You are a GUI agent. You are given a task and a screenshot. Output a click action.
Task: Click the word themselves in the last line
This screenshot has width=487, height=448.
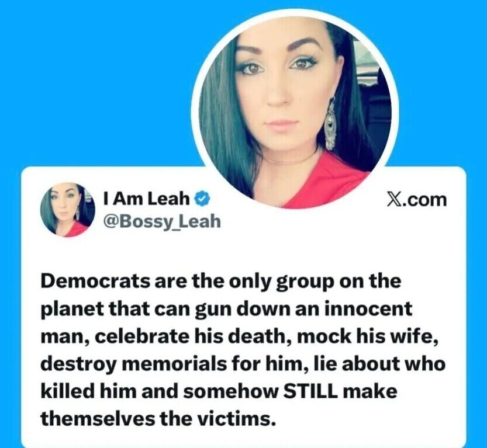tap(98, 419)
